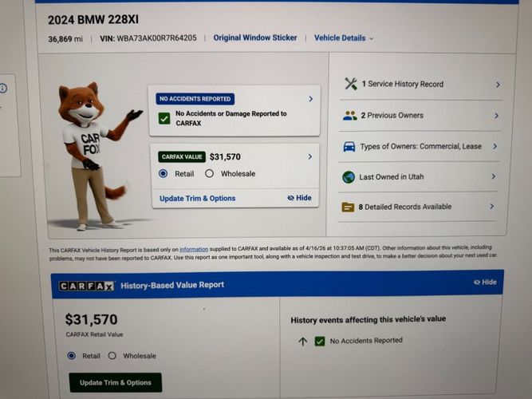Hide the History-Based Value Report section

click(x=484, y=282)
